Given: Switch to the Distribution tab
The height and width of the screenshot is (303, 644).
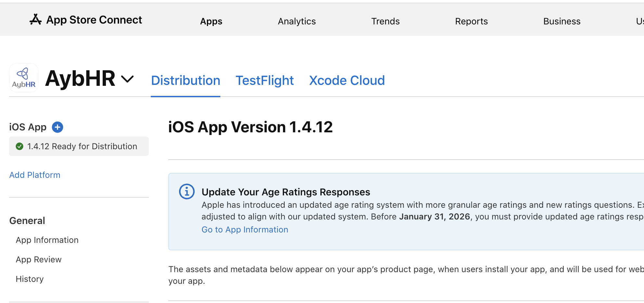Looking at the screenshot, I should click(186, 81).
